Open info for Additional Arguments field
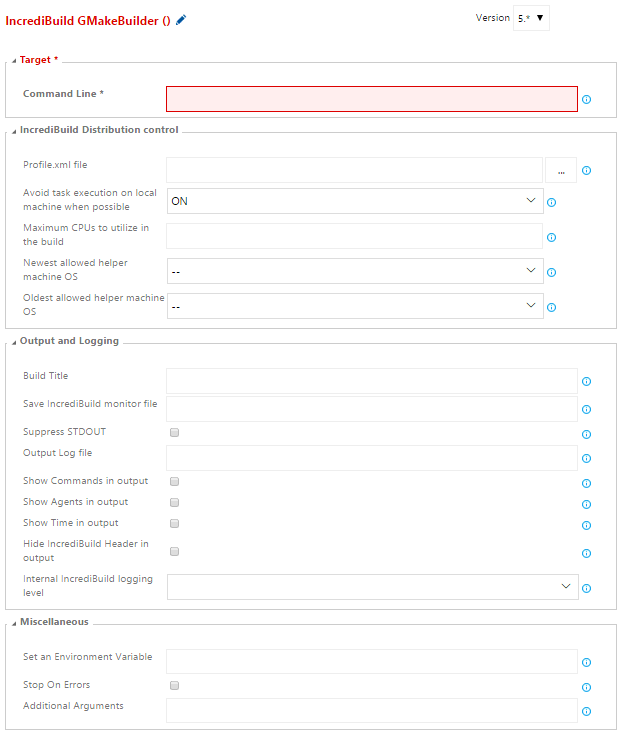Screen dimensions: 622x736 pyautogui.click(x=586, y=711)
